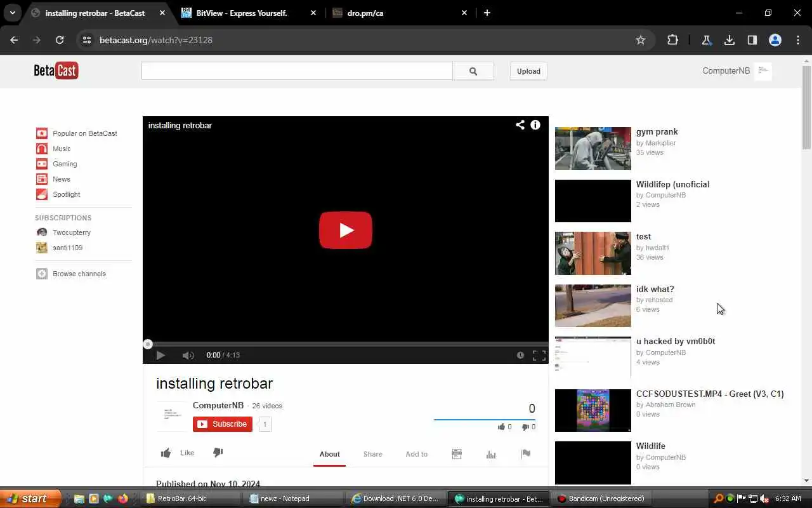This screenshot has width=812, height=508.
Task: Click the info icon on the video
Action: pyautogui.click(x=535, y=125)
